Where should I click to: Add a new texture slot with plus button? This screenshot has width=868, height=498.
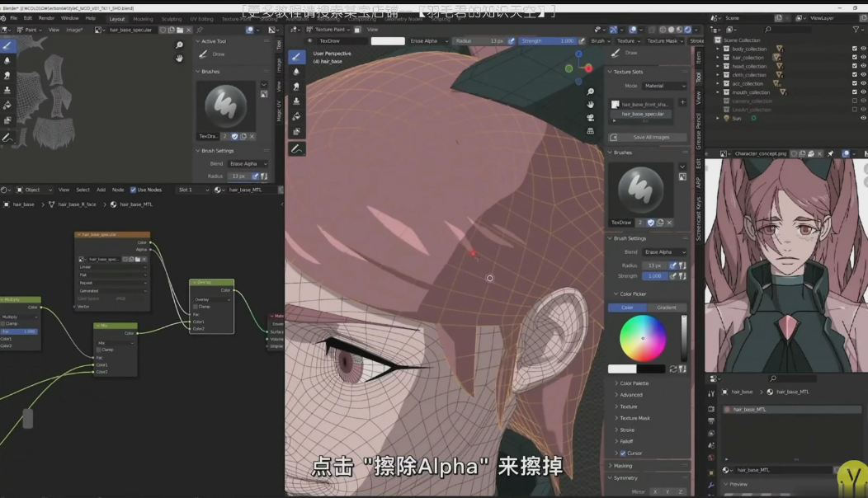pos(682,102)
